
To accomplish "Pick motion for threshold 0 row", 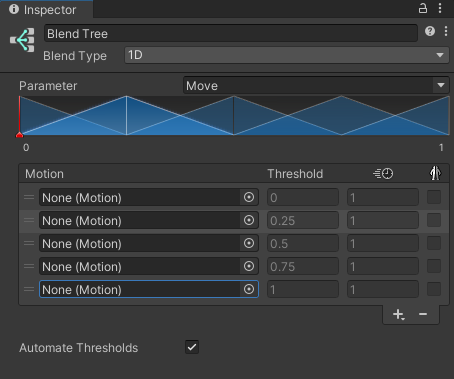I will point(249,197).
